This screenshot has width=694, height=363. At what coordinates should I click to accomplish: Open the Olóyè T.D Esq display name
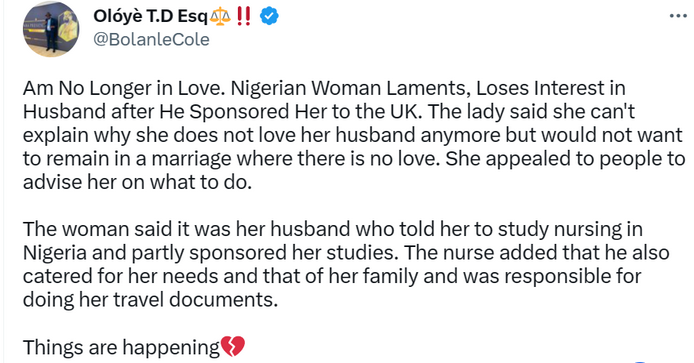tap(150, 16)
